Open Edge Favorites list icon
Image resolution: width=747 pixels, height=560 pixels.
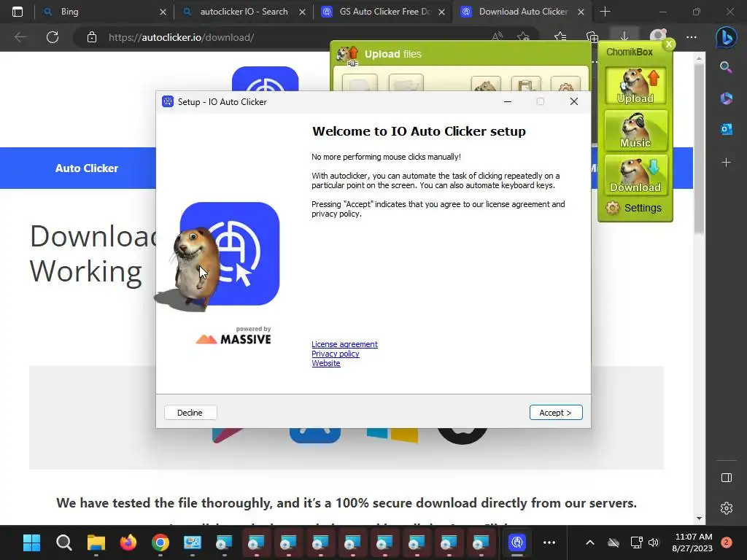560,37
